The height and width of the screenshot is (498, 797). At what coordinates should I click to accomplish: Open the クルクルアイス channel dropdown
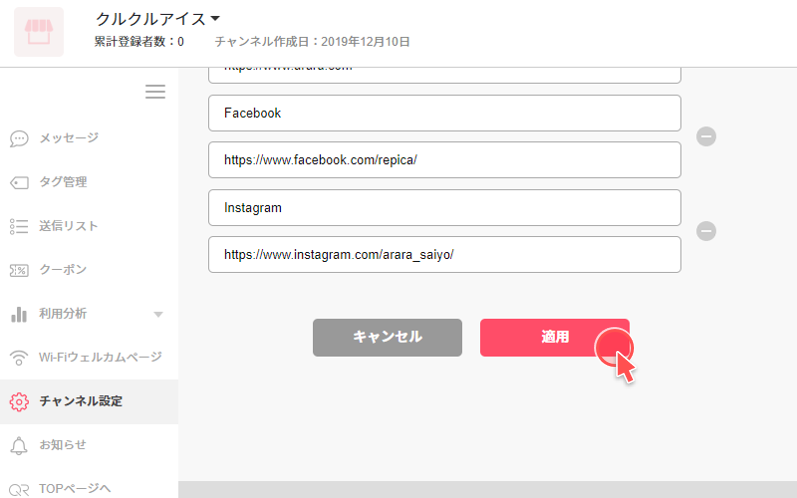pos(158,19)
